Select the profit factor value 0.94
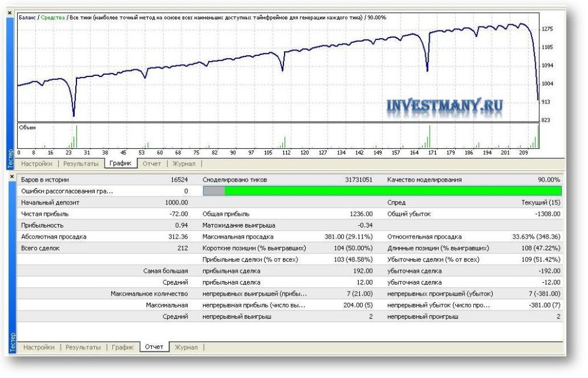This screenshot has height=378, width=588. point(182,225)
